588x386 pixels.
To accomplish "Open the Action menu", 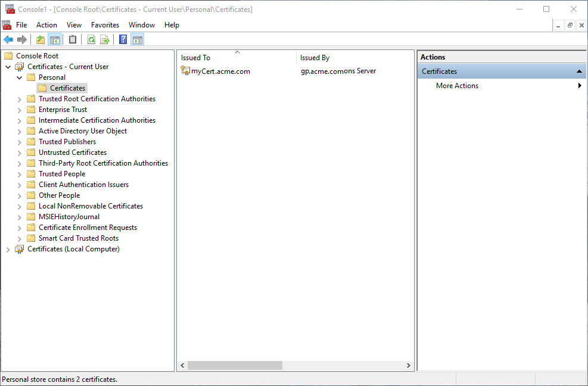I will click(x=46, y=25).
